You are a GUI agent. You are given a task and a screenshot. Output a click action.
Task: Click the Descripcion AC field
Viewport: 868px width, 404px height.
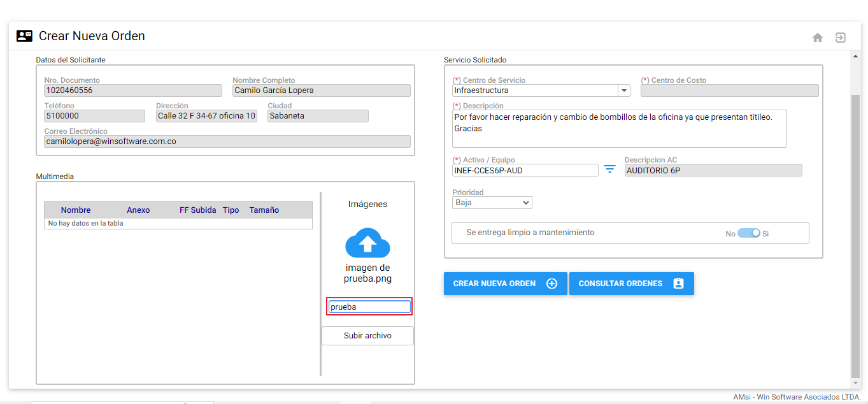pos(713,170)
